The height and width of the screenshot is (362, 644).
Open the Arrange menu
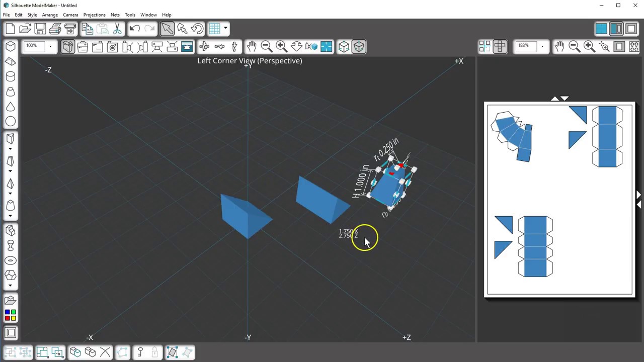tap(50, 15)
